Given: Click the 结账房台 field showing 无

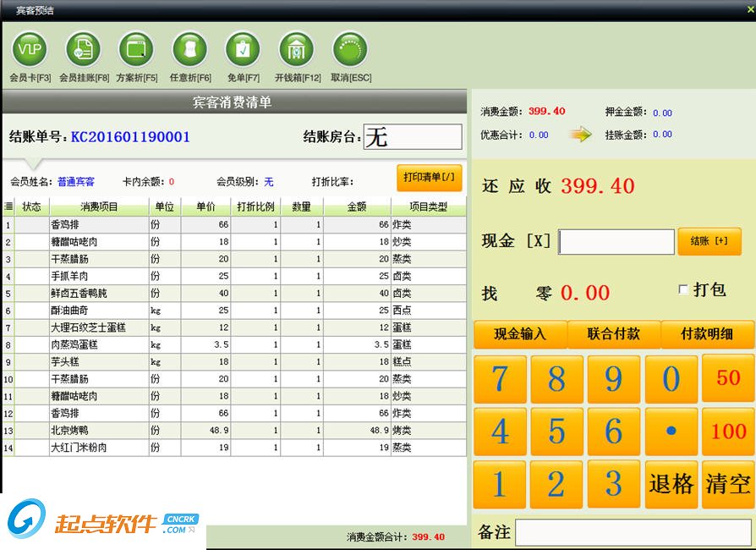Looking at the screenshot, I should pos(413,136).
